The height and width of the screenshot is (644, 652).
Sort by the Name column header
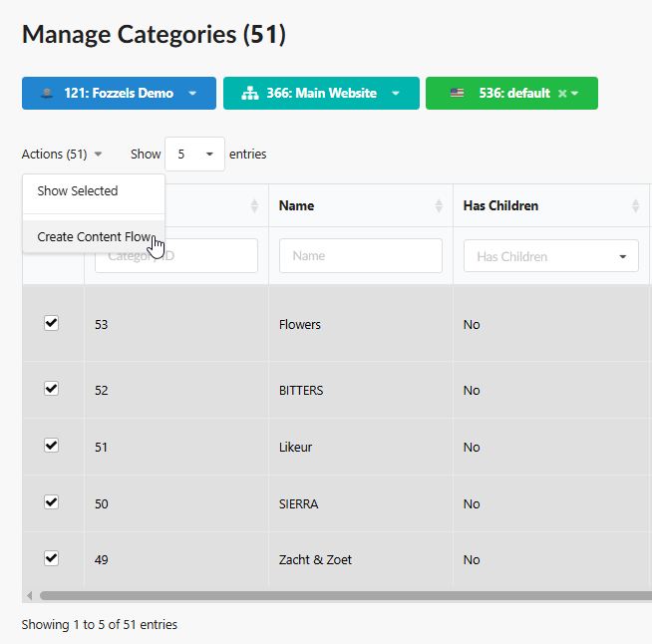point(361,205)
